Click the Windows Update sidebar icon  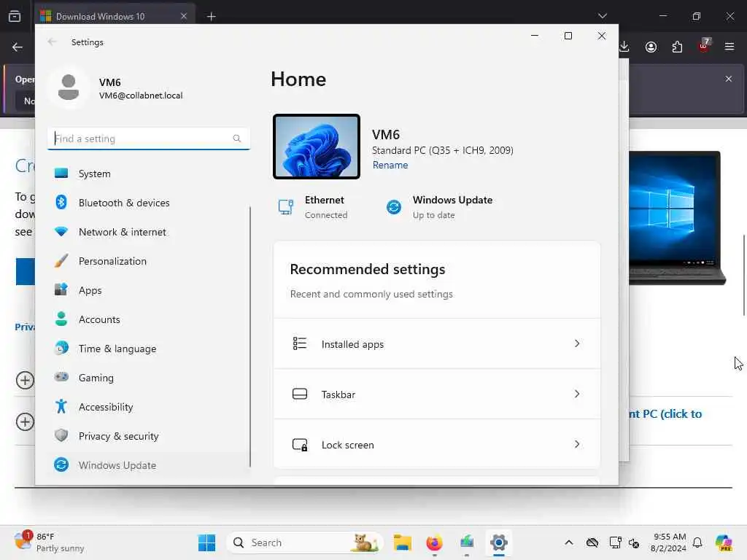(61, 464)
